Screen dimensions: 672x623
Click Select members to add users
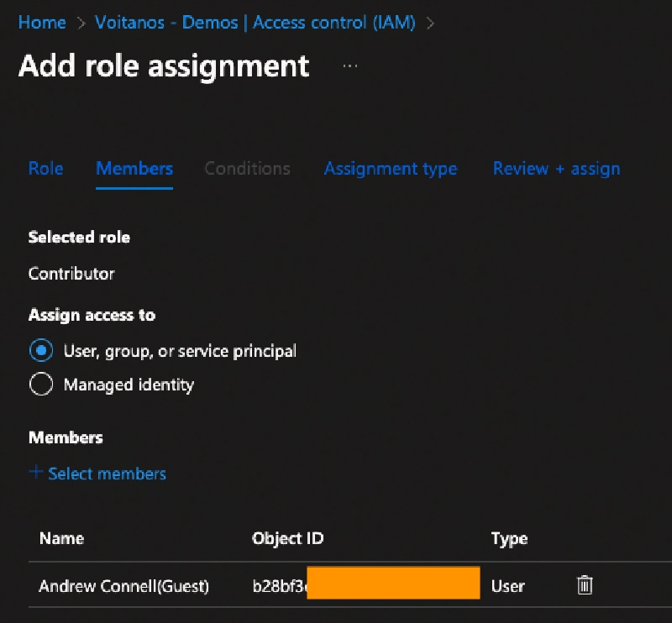click(x=107, y=474)
